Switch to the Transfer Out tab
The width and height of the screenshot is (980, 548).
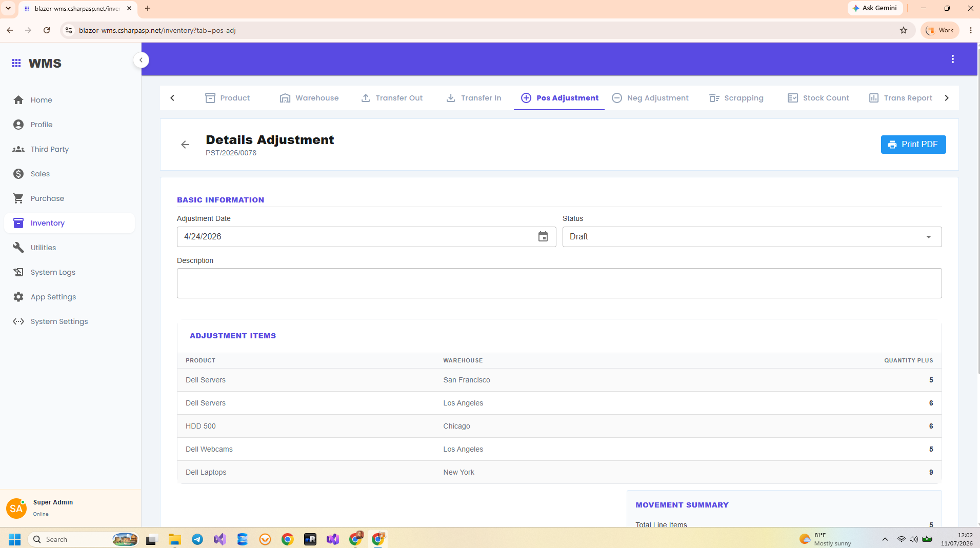(392, 98)
